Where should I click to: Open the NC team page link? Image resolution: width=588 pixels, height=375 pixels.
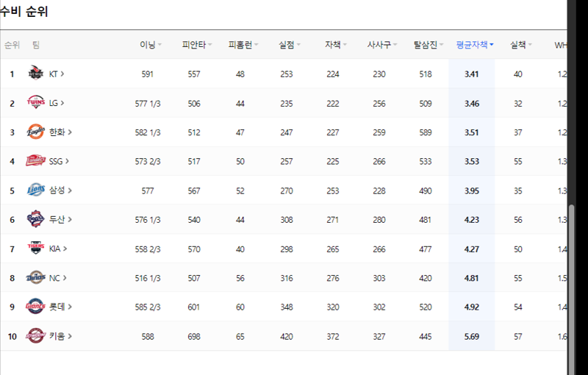(x=58, y=278)
